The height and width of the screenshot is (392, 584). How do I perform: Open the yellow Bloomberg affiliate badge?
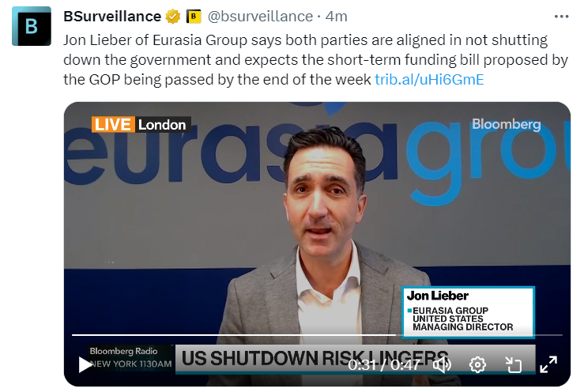coord(194,17)
